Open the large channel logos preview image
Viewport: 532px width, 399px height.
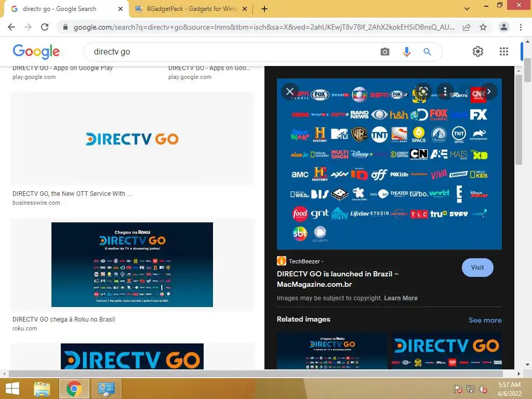[389, 164]
